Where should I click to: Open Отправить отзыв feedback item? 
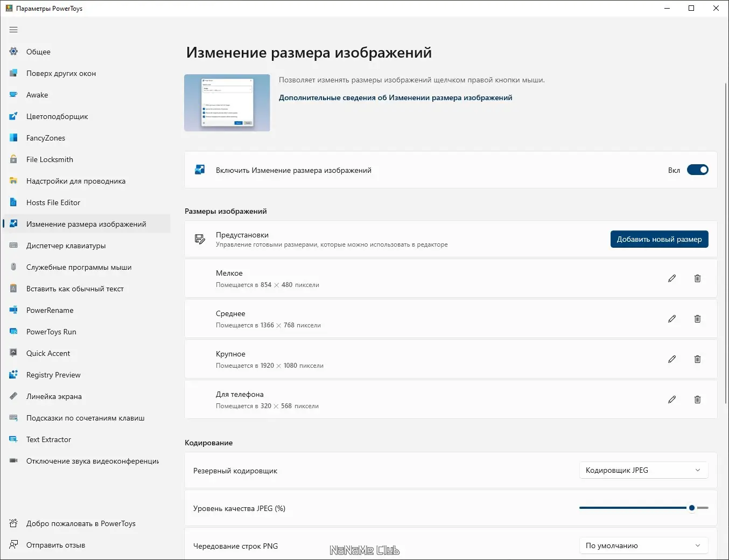[55, 545]
